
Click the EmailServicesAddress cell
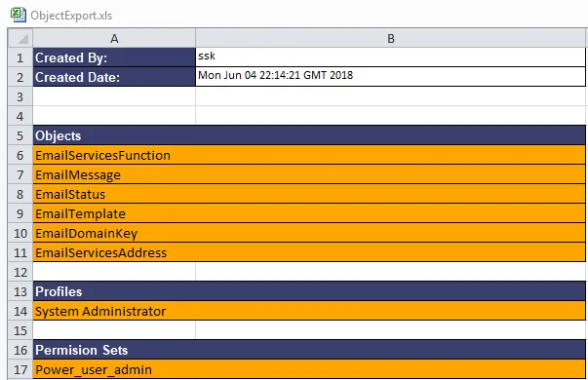[309, 252]
